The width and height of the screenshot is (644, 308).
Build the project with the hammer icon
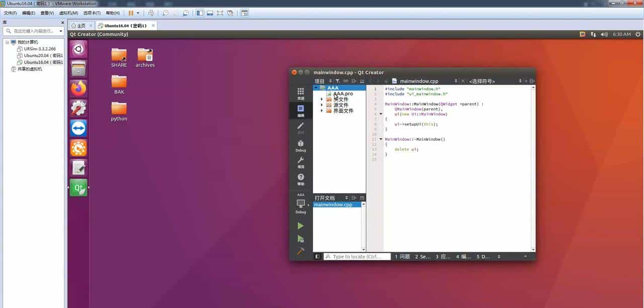click(x=300, y=251)
